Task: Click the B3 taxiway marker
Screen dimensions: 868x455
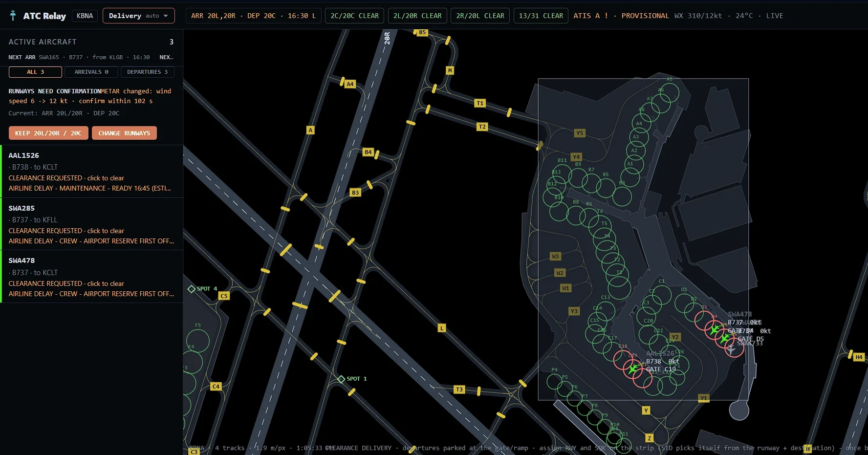Action: coord(355,193)
